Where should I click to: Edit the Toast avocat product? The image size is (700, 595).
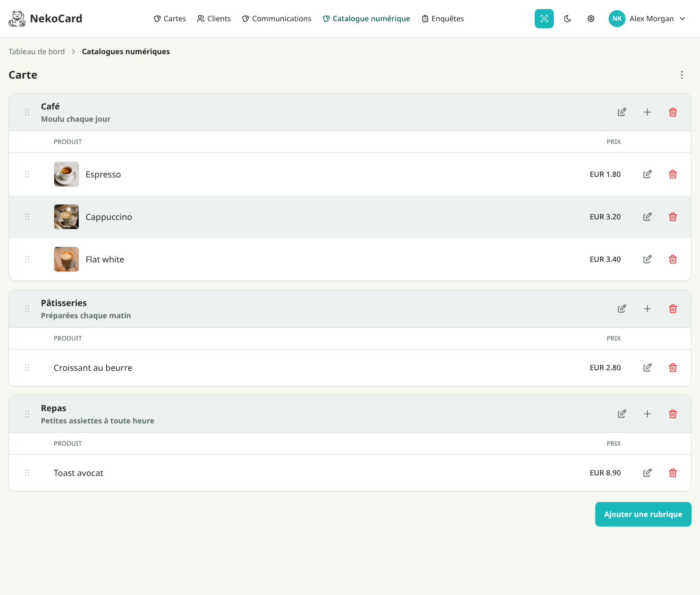pyautogui.click(x=647, y=473)
